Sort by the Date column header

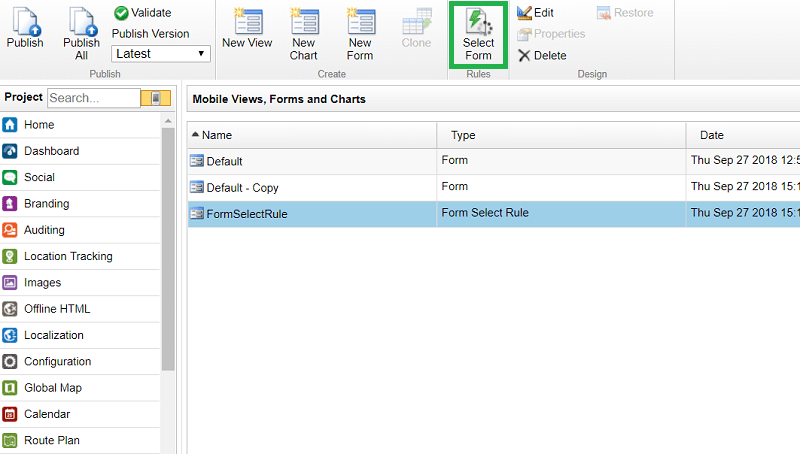point(743,135)
